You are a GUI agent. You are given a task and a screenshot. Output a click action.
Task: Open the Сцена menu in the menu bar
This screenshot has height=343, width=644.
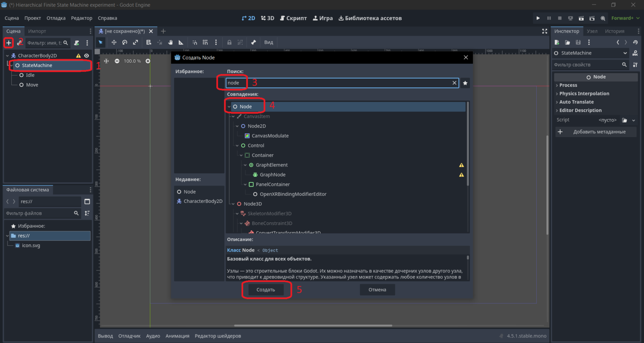coord(12,18)
